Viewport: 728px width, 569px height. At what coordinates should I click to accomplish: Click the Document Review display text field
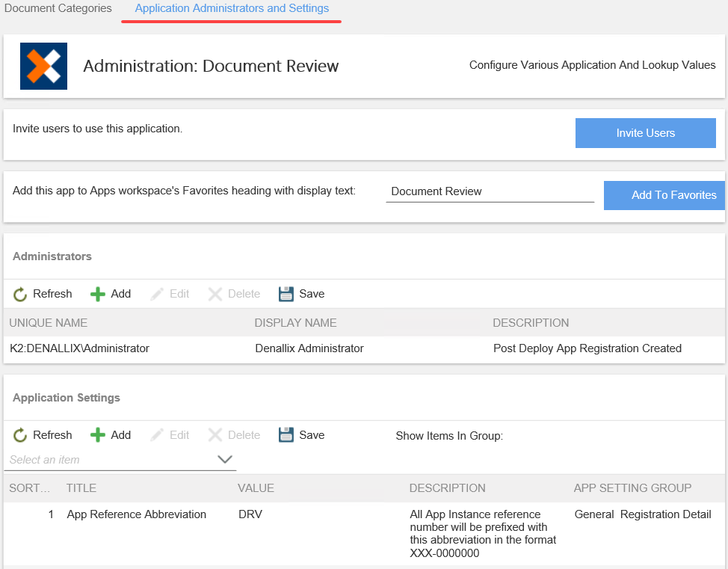click(x=490, y=191)
